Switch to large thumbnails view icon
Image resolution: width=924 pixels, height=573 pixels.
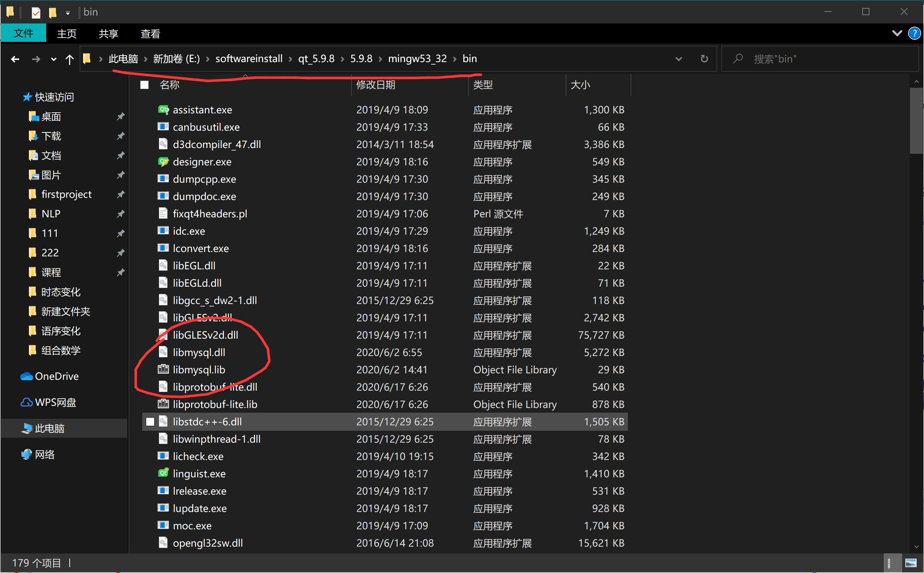point(910,563)
